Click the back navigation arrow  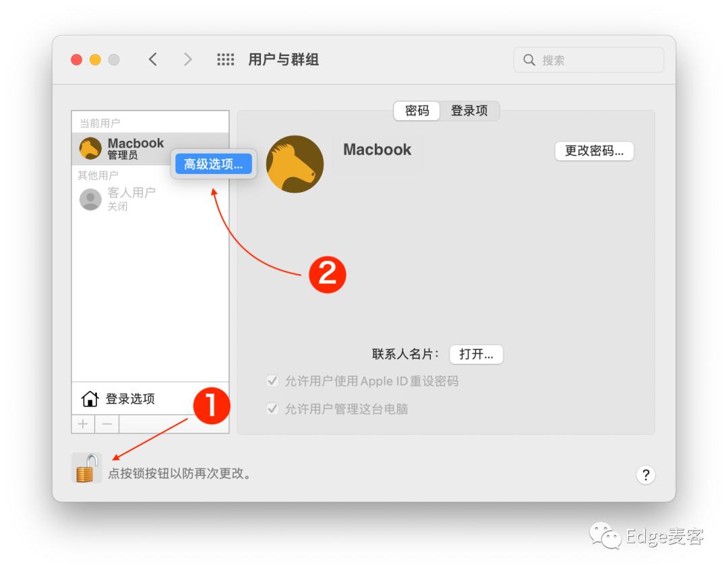coord(153,59)
